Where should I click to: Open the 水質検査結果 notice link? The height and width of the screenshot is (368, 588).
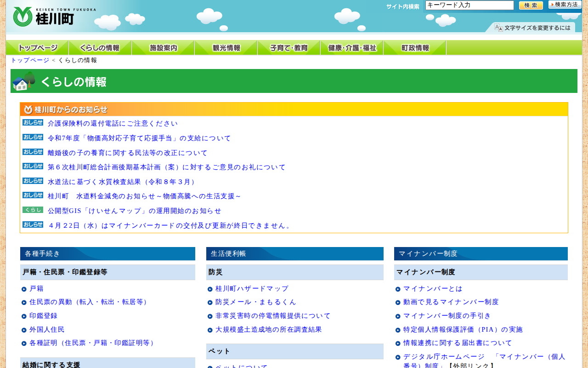tap(122, 182)
